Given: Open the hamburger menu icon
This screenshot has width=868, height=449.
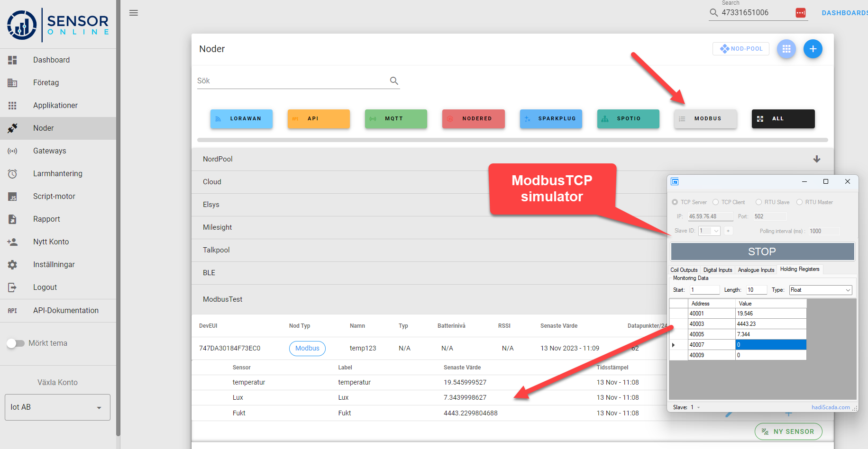Looking at the screenshot, I should [x=134, y=13].
